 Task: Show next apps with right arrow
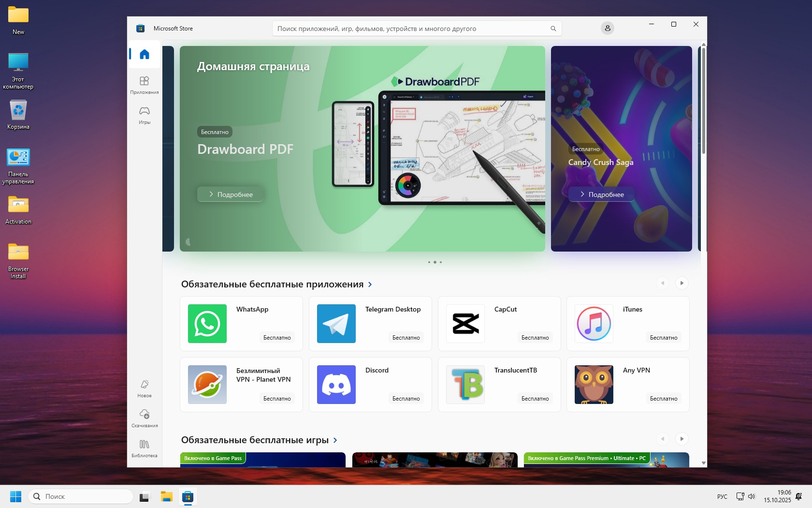(x=681, y=283)
